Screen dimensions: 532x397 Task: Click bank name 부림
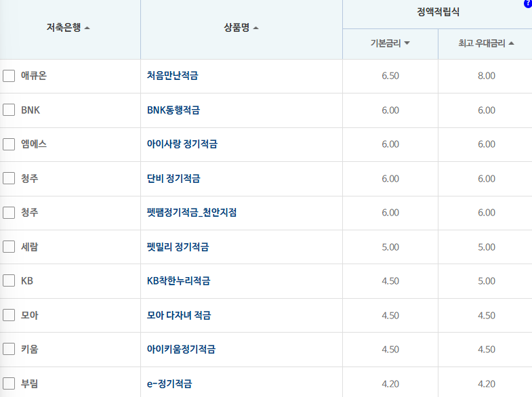[30, 383]
